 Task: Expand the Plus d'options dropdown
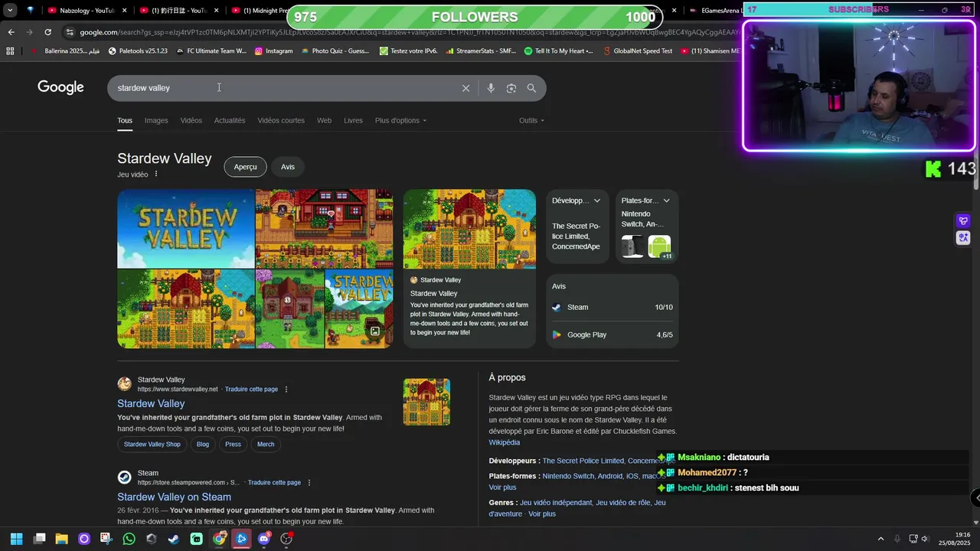[x=400, y=120]
